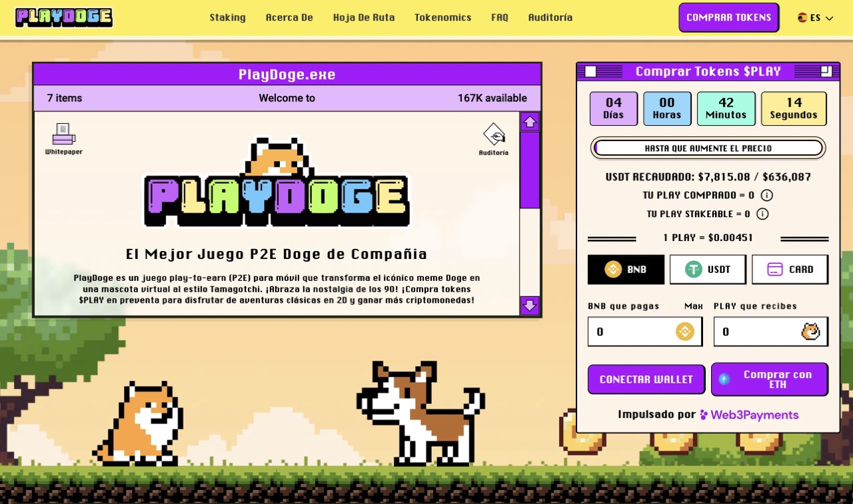Screen dimensions: 853x504
Task: Click the '7 items' text
Action: 65,98
